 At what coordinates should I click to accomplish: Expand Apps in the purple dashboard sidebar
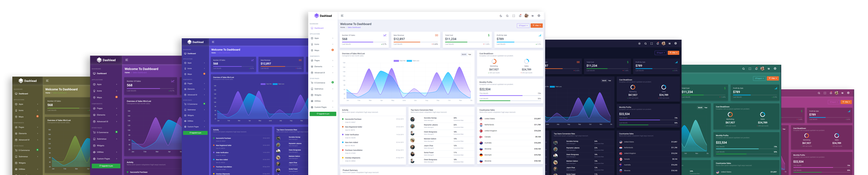coord(105,84)
